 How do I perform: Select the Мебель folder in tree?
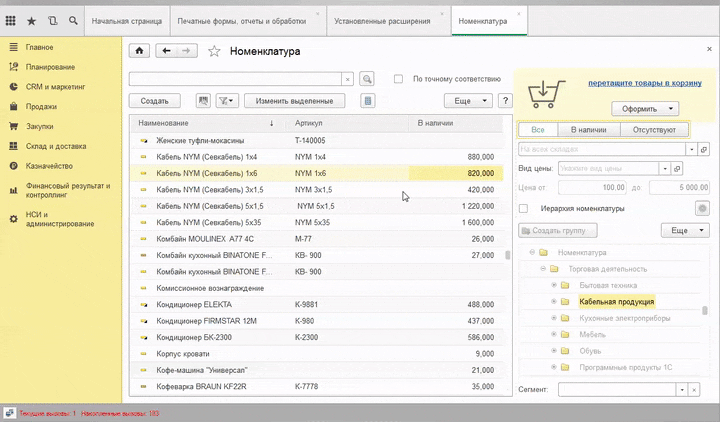(592, 334)
